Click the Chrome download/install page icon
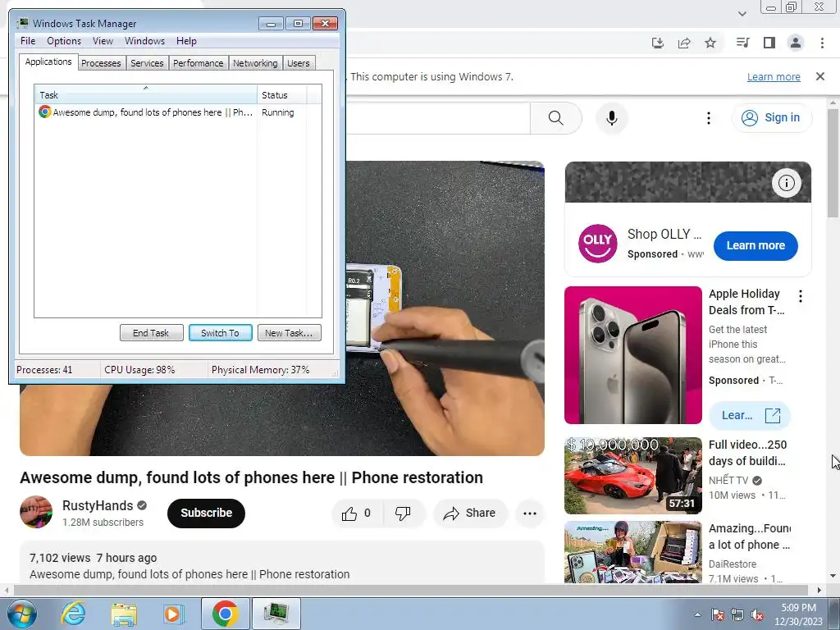This screenshot has height=630, width=840. point(658,43)
